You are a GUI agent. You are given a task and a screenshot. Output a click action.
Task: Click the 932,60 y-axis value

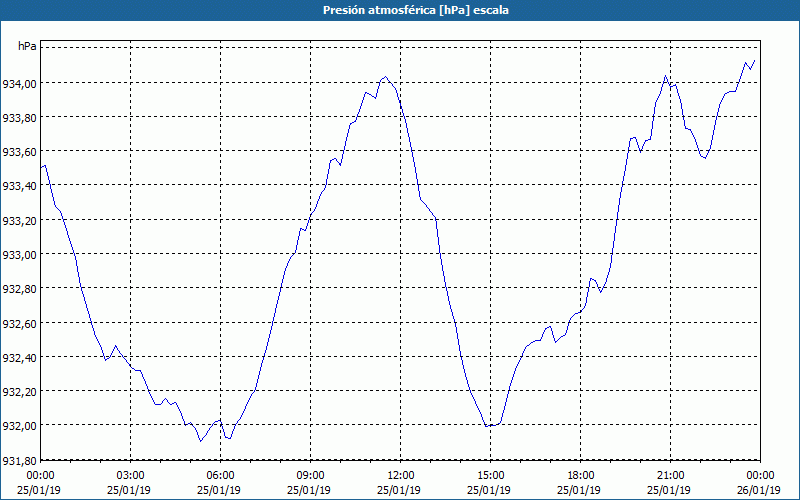point(19,323)
